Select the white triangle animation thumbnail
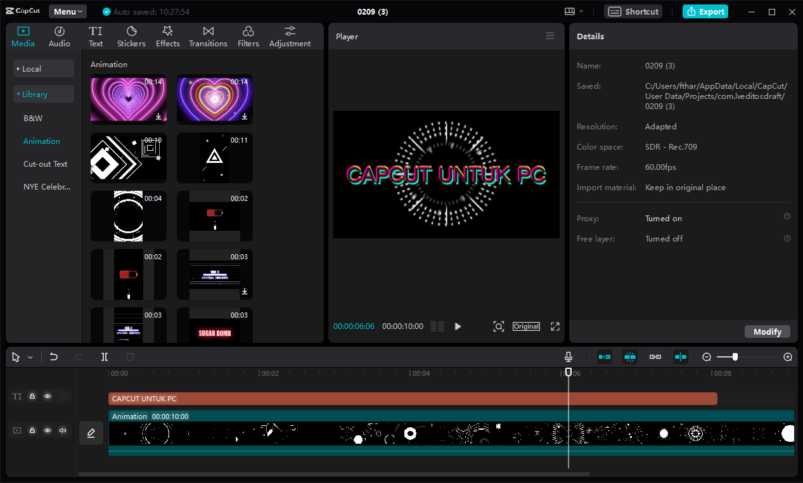 (x=215, y=158)
